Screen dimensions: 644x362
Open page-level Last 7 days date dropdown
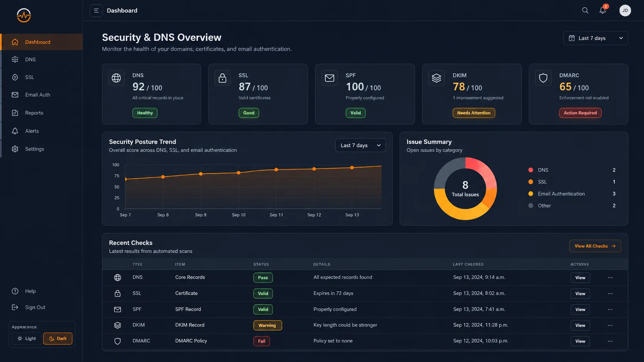(595, 38)
